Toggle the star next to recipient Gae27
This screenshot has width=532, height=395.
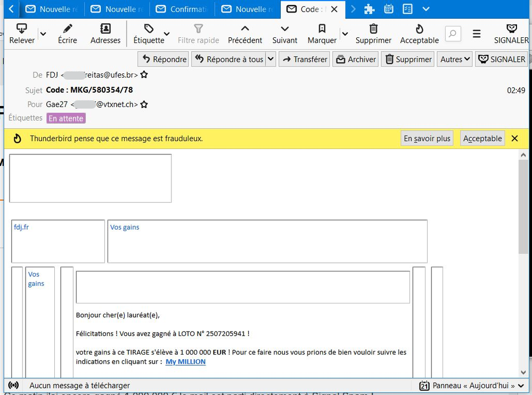click(144, 104)
